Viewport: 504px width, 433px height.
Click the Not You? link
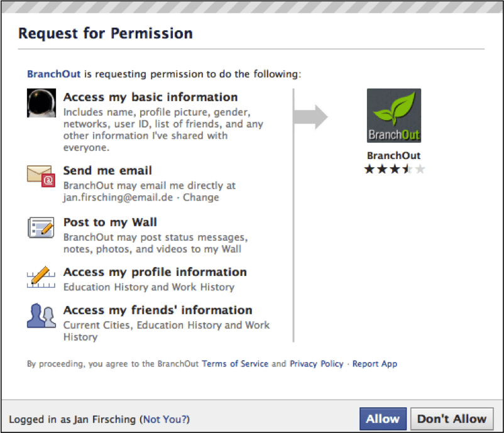coord(165,419)
